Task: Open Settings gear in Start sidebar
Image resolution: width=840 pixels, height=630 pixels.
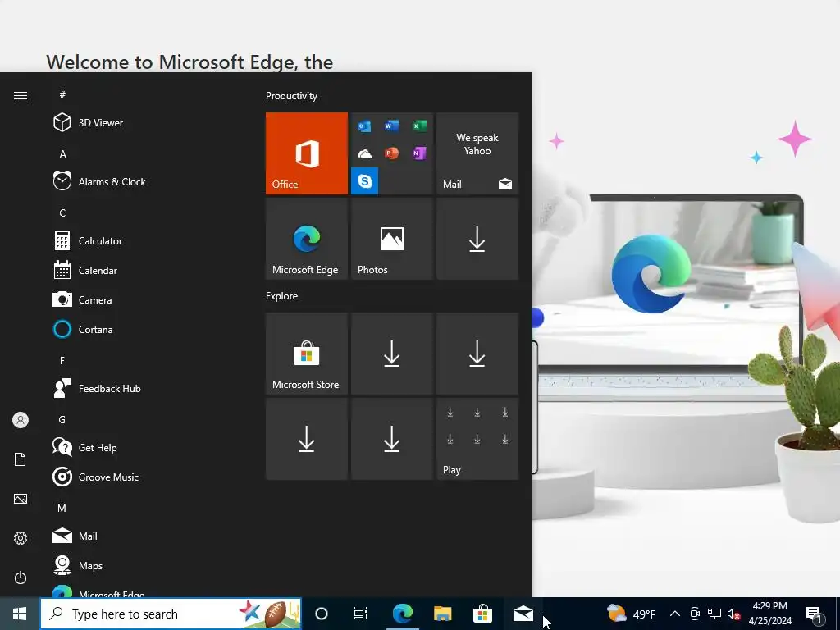Action: click(21, 538)
